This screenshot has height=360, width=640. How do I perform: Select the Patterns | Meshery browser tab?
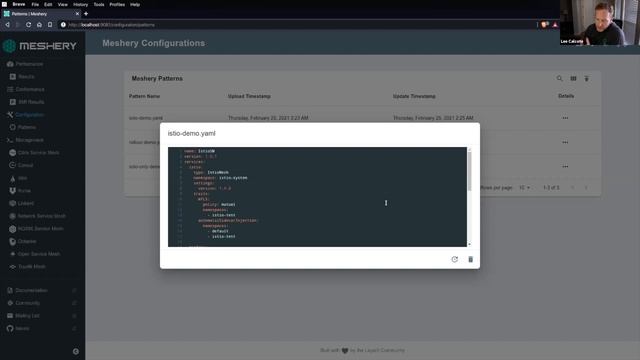41,14
